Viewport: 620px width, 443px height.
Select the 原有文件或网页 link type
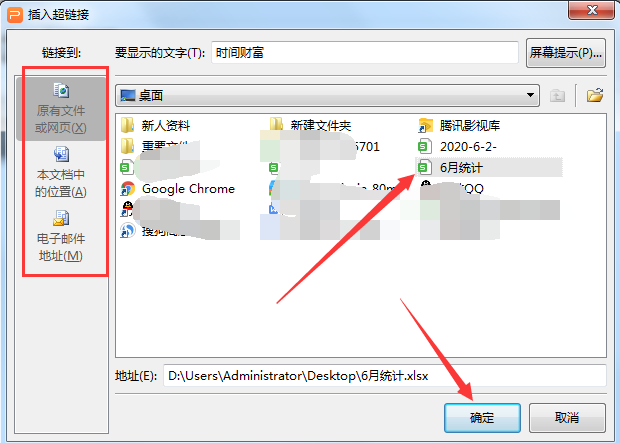[60, 109]
